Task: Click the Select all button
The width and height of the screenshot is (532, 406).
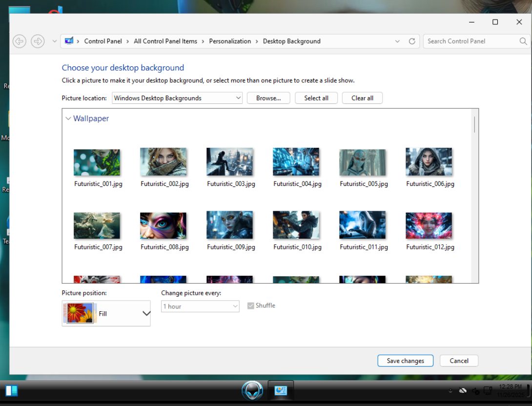Action: (x=316, y=98)
